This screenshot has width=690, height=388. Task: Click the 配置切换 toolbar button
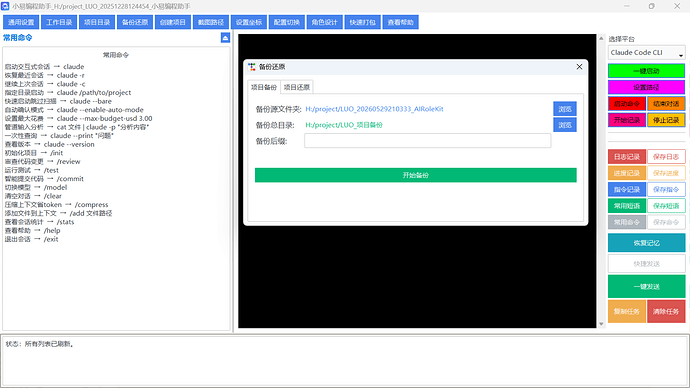tap(286, 22)
